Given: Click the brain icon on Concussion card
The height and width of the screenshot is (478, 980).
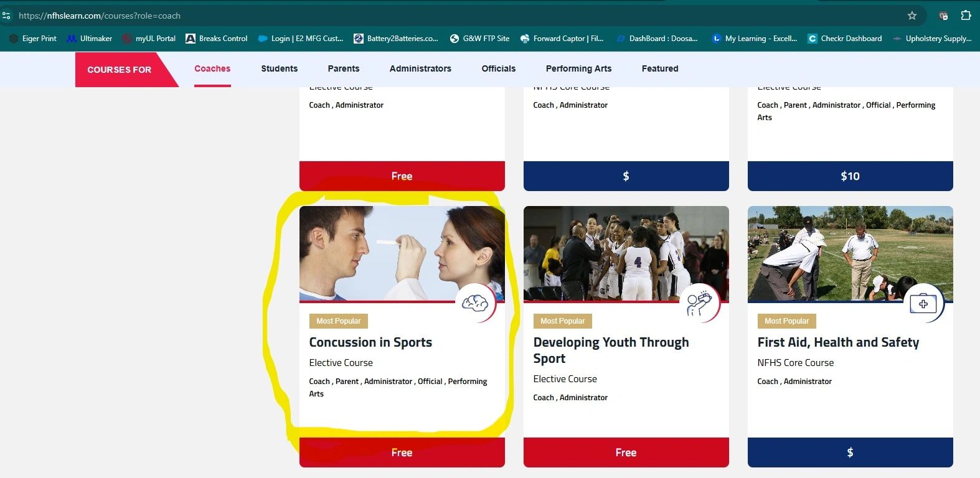Looking at the screenshot, I should [x=475, y=303].
